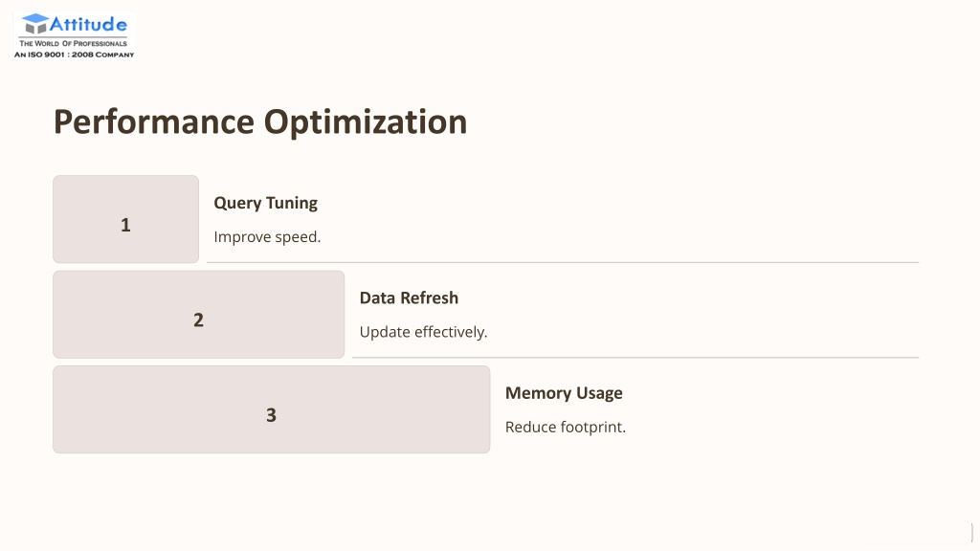Click divider line under Data Refresh
This screenshot has width=980, height=551.
(635, 358)
